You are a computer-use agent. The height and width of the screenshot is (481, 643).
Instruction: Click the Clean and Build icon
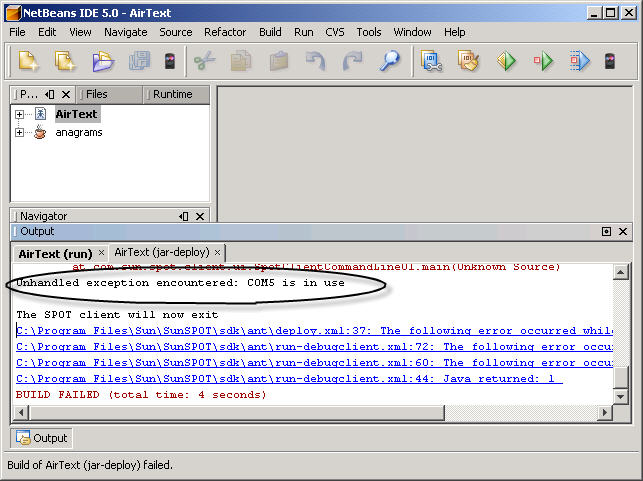(468, 61)
